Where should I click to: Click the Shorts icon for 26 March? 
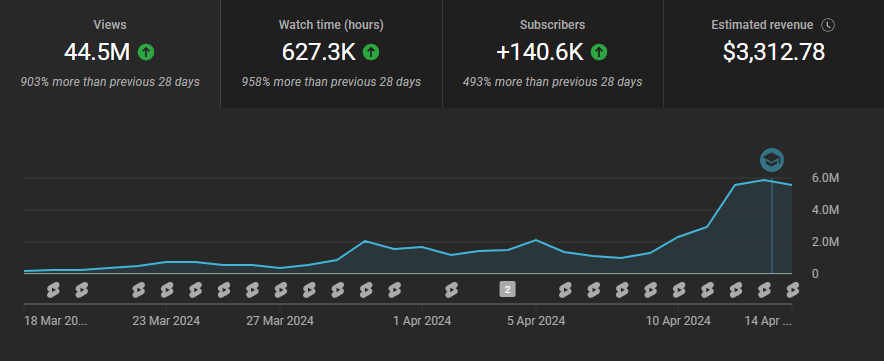pyautogui.click(x=253, y=290)
